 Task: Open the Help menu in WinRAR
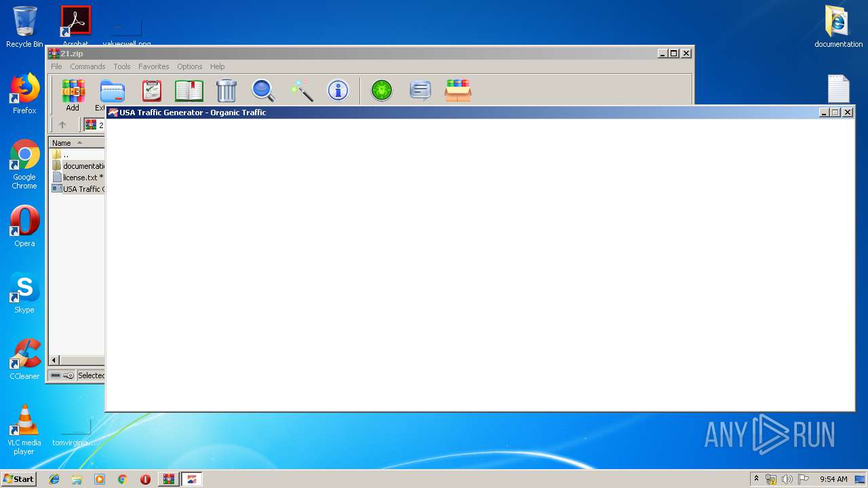pos(217,66)
